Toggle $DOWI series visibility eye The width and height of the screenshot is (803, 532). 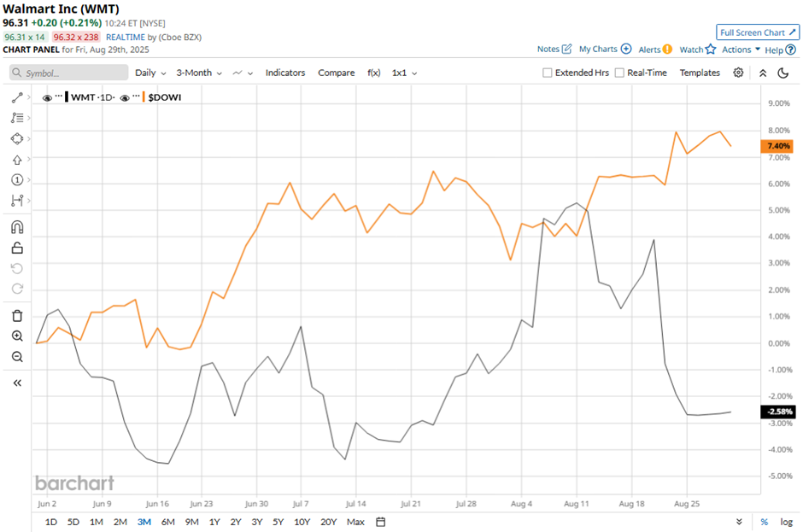(125, 98)
